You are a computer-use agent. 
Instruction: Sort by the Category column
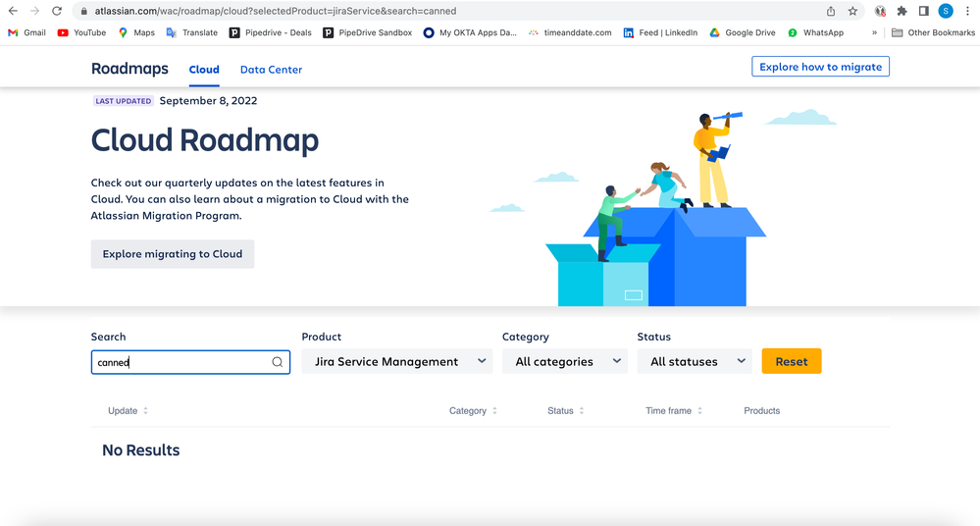[x=473, y=411]
